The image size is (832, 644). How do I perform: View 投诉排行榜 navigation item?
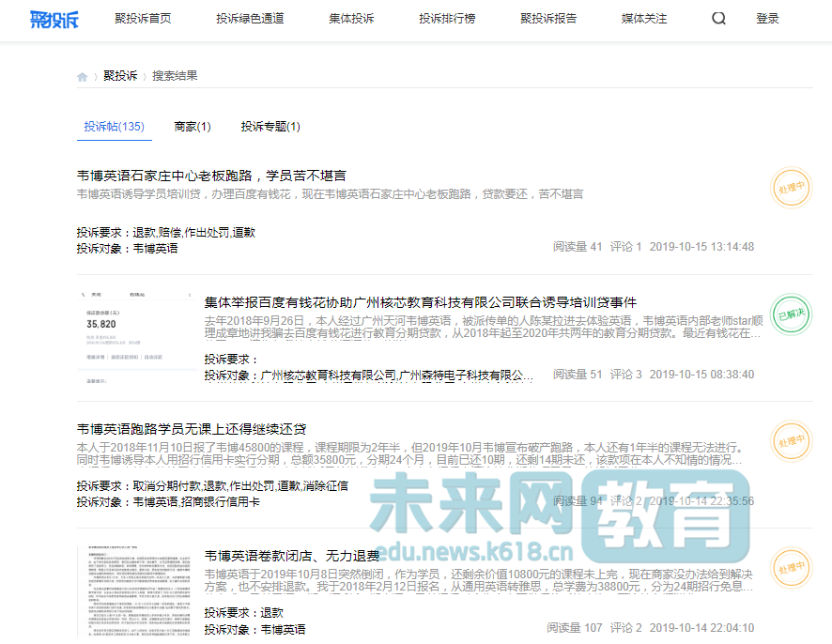(x=447, y=19)
